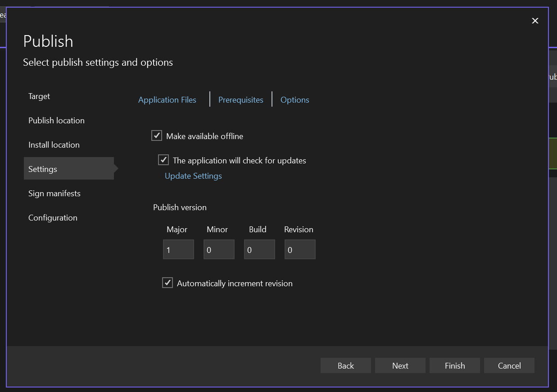This screenshot has height=392, width=557.
Task: Click inside the Build number box
Action: coord(259,249)
